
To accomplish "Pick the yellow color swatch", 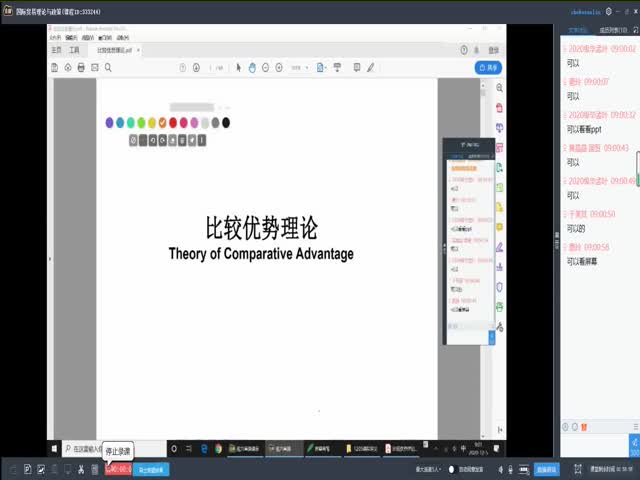I will point(152,122).
